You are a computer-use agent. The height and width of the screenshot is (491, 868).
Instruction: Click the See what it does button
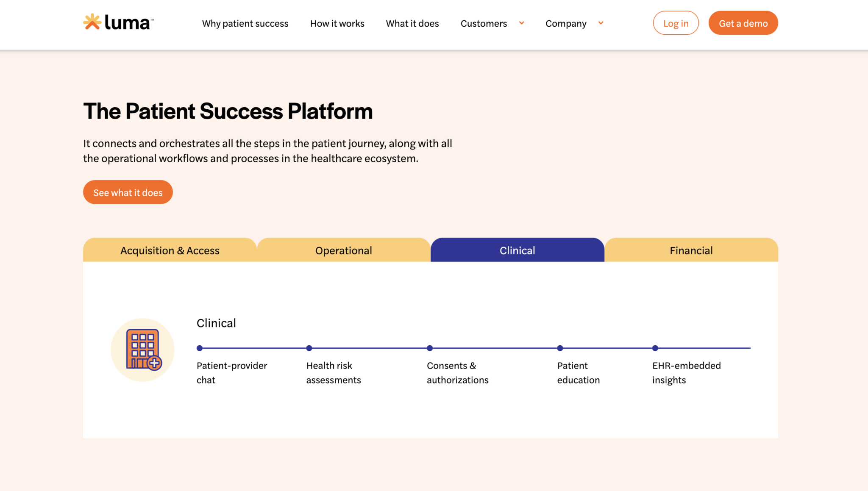[128, 192]
